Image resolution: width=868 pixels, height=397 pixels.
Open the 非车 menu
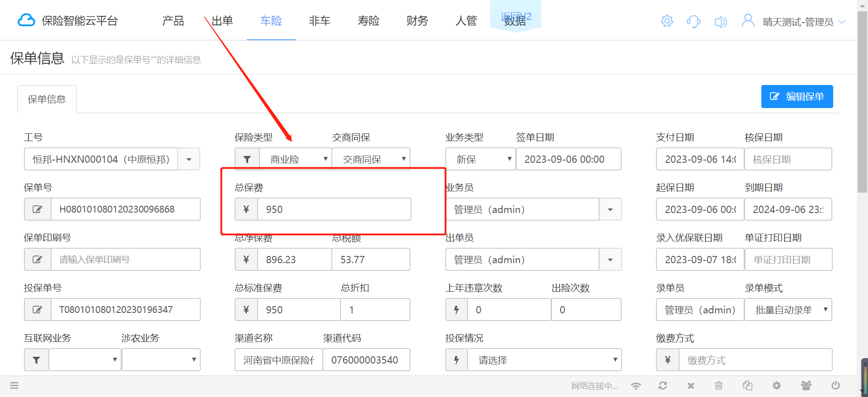(x=320, y=21)
